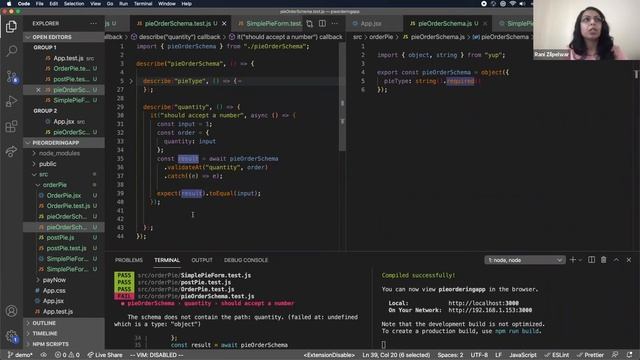The width and height of the screenshot is (640, 360).
Task: Open the Go menu
Action: coord(110,4)
